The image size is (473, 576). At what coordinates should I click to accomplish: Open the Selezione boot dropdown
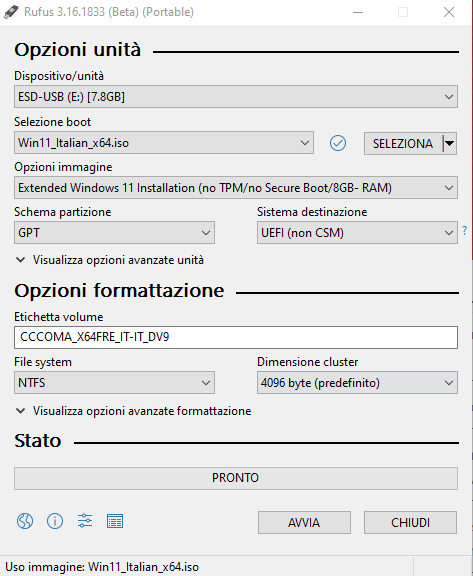[164, 143]
